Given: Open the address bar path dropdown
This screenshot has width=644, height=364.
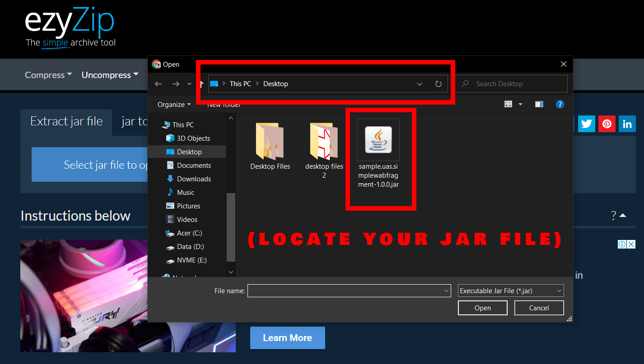Looking at the screenshot, I should (419, 83).
